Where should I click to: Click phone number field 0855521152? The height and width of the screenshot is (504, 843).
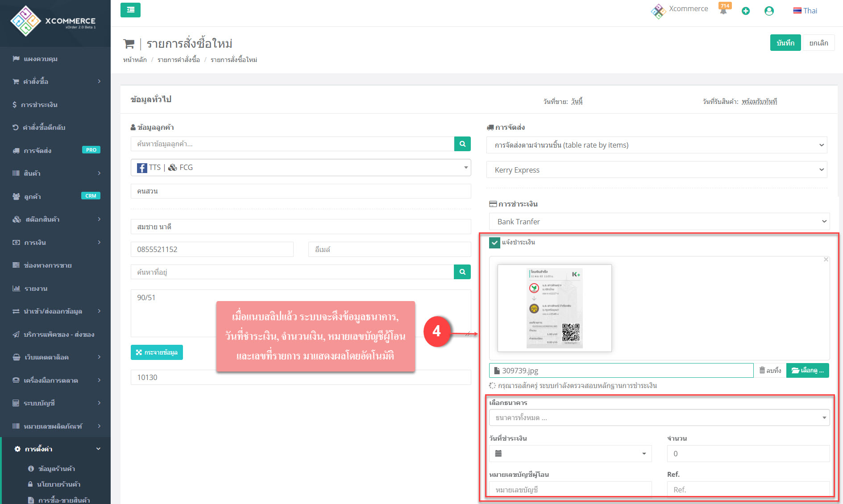pos(212,249)
